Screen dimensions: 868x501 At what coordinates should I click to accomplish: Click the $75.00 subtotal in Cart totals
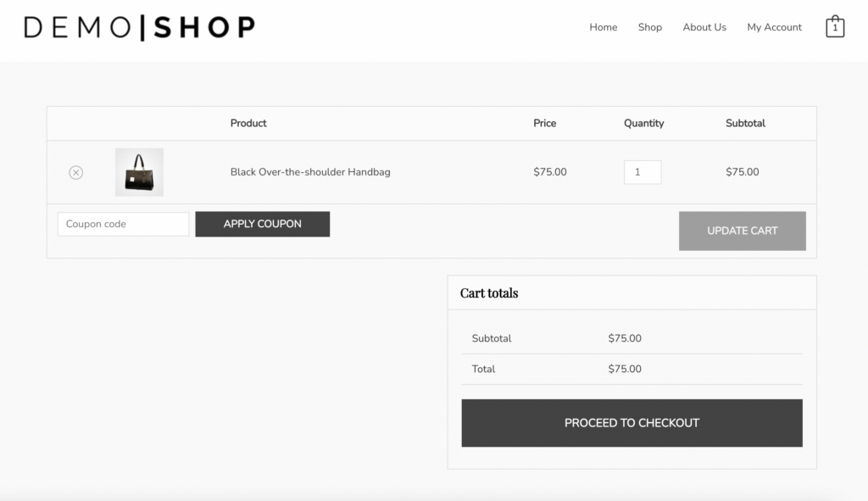click(x=625, y=337)
